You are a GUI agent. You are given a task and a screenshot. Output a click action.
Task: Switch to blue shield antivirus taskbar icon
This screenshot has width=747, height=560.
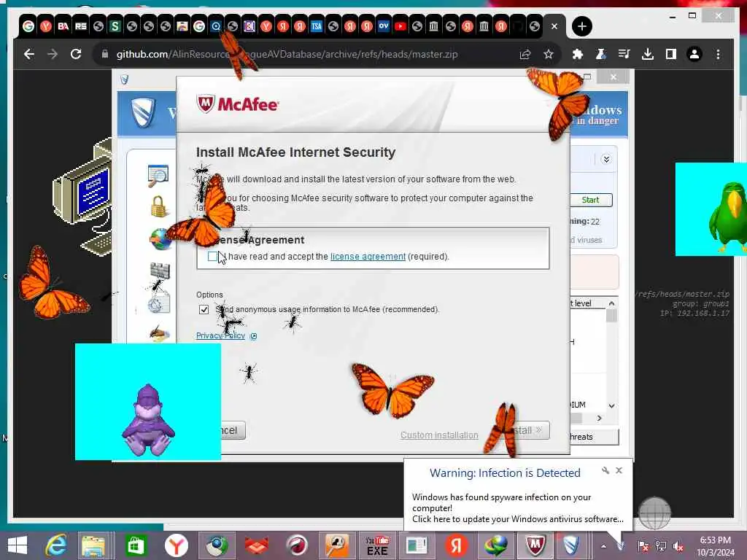(x=570, y=545)
